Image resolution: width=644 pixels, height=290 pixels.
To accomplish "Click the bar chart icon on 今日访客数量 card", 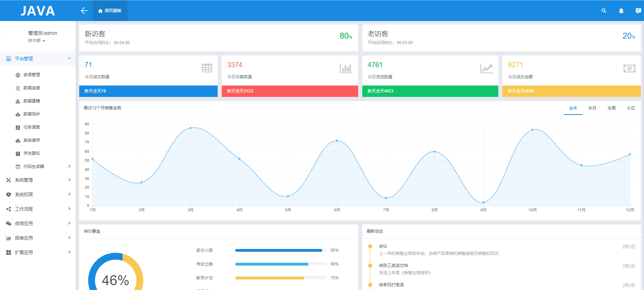I will click(346, 68).
